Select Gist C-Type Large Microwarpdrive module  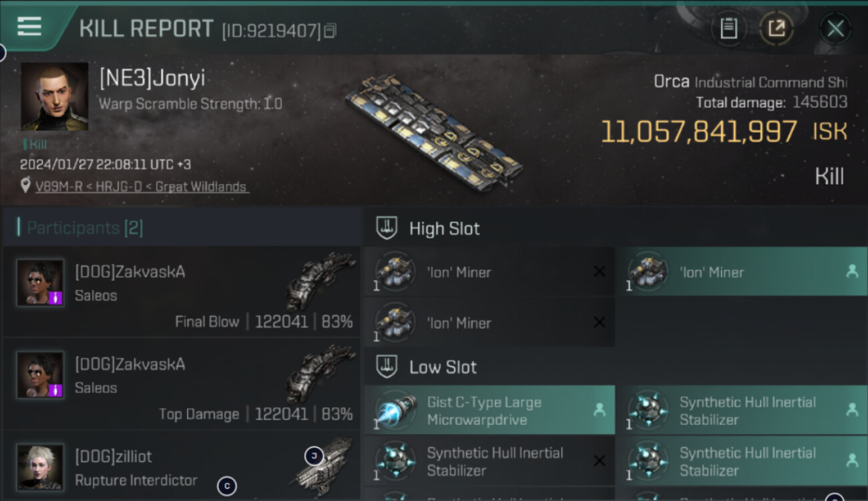tap(489, 411)
